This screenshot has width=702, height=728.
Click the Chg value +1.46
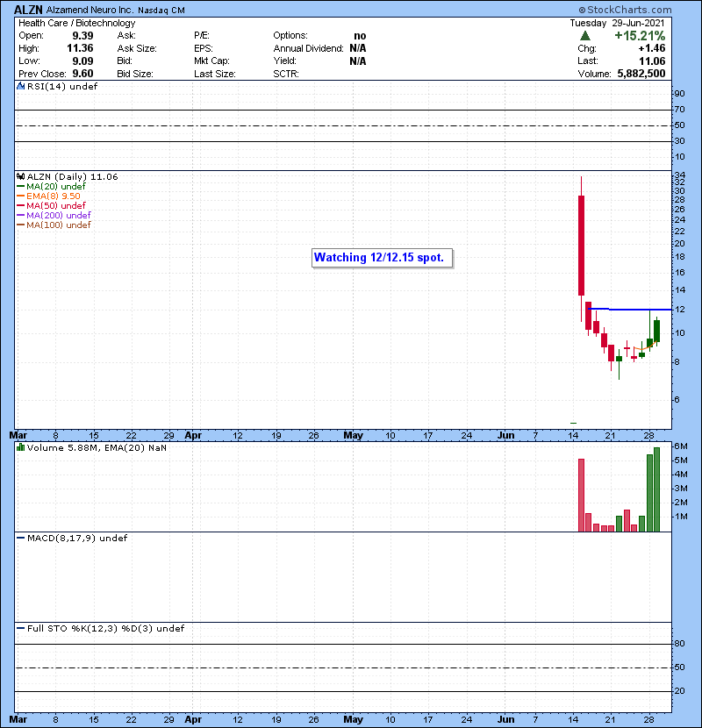click(652, 48)
